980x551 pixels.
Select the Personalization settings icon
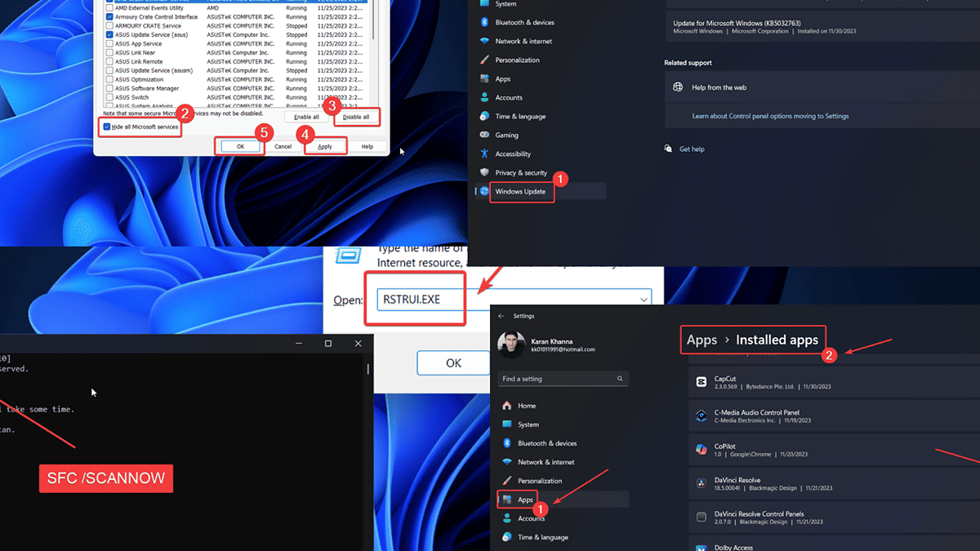point(485,60)
